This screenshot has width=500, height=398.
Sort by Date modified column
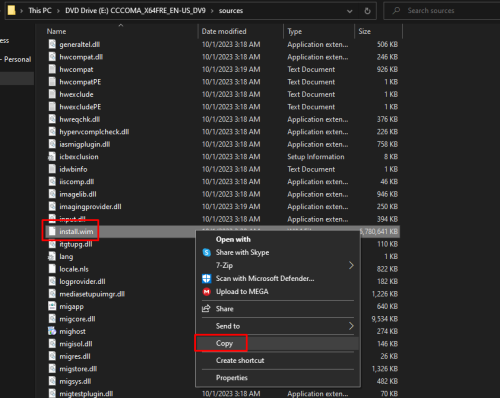[224, 31]
